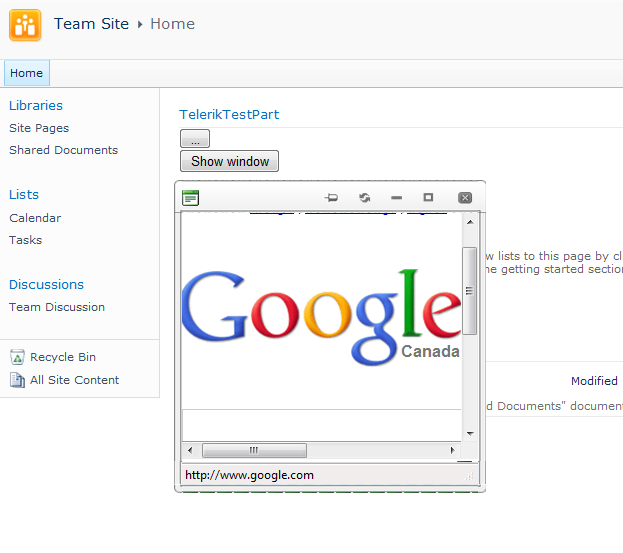623x553 pixels.
Task: Click the All Site Content document icon
Action: [x=17, y=380]
